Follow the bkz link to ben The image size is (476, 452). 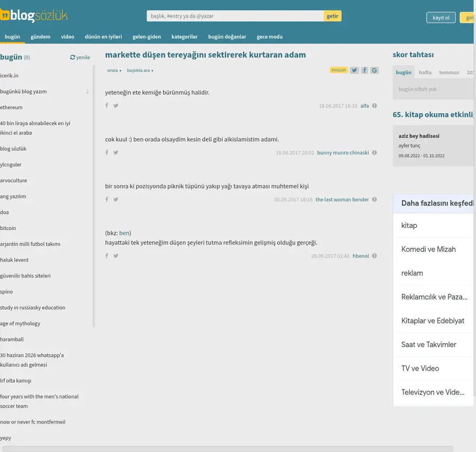pyautogui.click(x=124, y=233)
